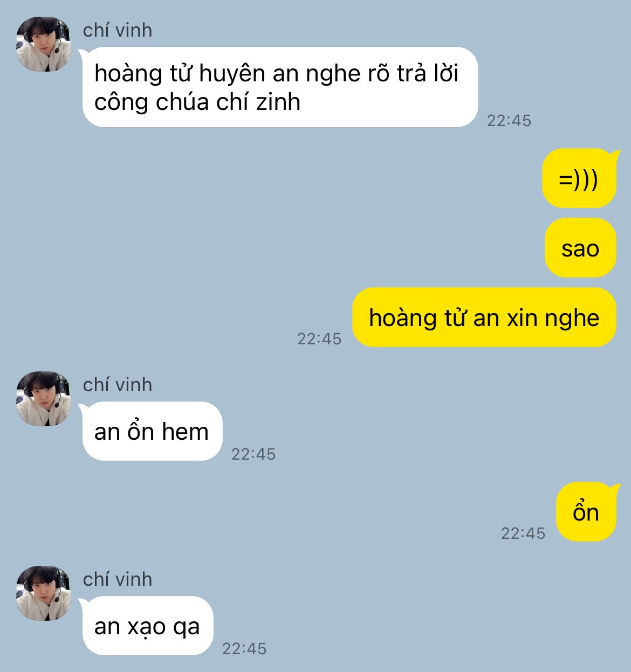Tap 22:45 timestamp beside 'an ổn hem'
The height and width of the screenshot is (672, 631).
click(253, 454)
